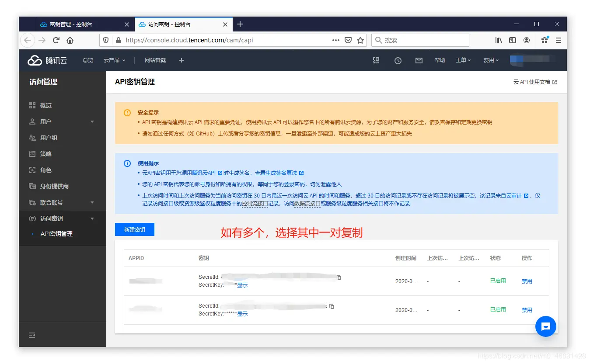Open recently visited history clock icon

(398, 60)
